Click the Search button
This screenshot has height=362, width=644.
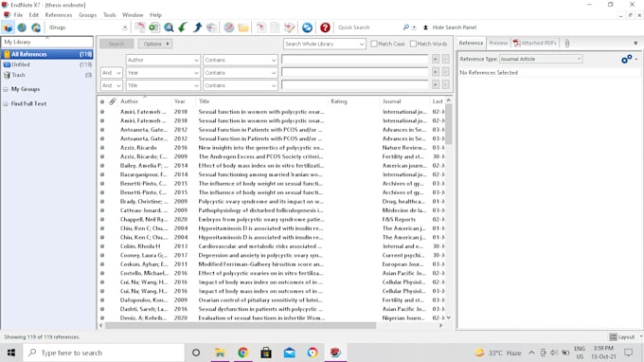[116, 44]
